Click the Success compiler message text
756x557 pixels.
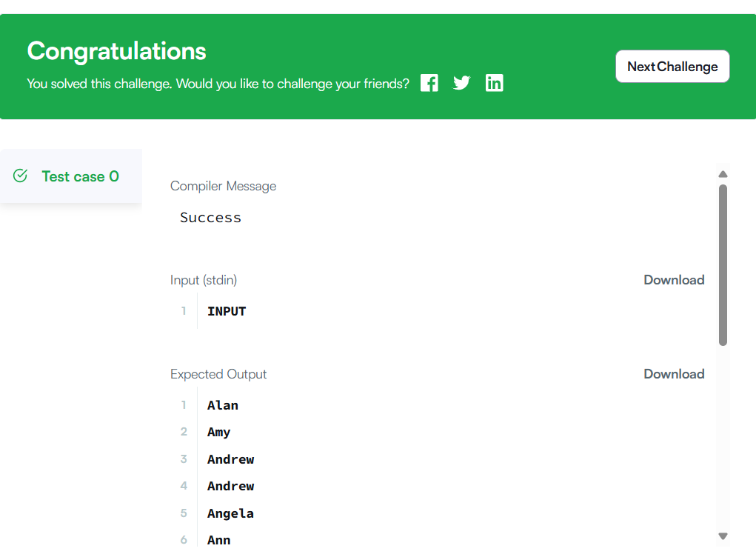click(x=210, y=218)
